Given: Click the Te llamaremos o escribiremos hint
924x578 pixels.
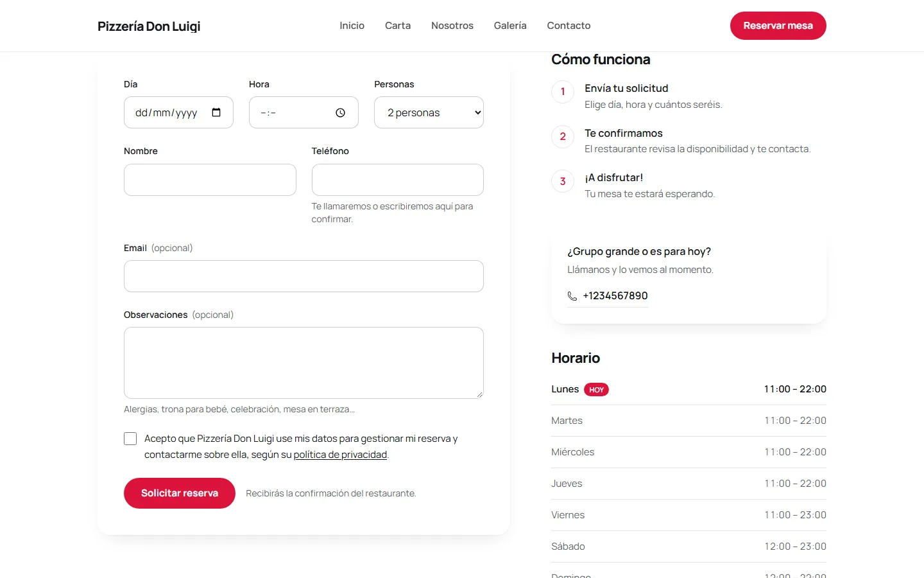Looking at the screenshot, I should coord(392,213).
